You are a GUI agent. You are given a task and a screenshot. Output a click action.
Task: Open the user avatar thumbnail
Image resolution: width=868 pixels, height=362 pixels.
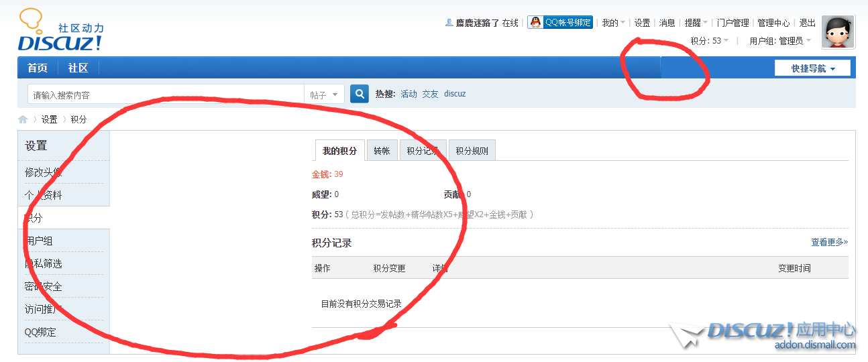[837, 32]
